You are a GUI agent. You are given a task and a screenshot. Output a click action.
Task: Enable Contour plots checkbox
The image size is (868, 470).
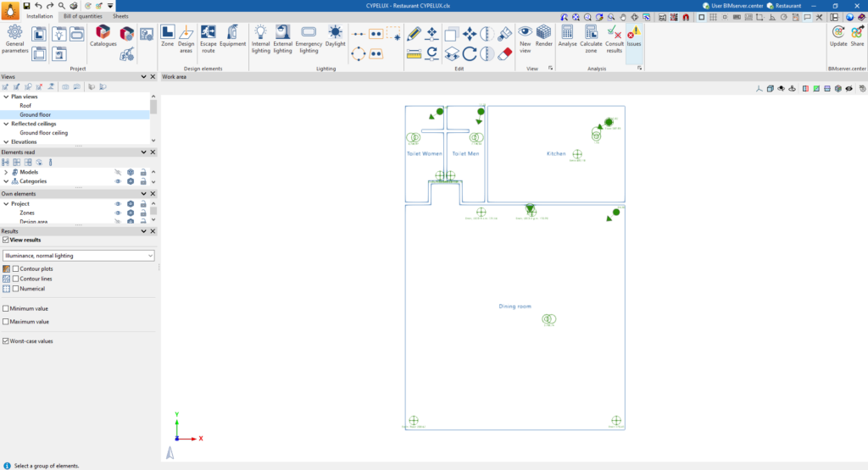(16, 268)
